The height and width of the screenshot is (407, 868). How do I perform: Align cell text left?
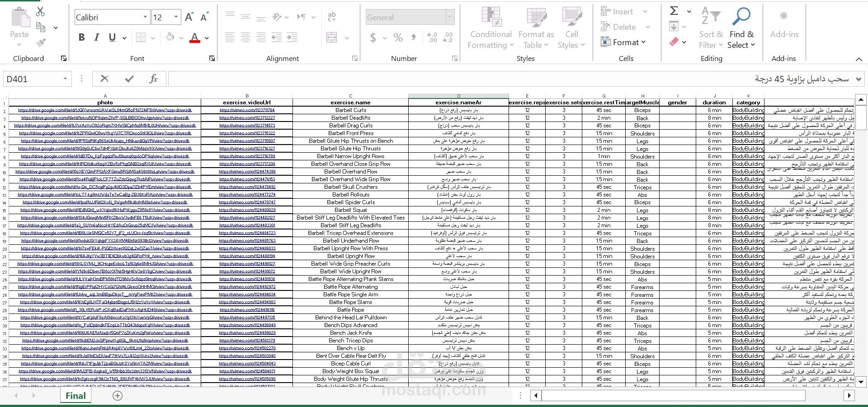(230, 37)
